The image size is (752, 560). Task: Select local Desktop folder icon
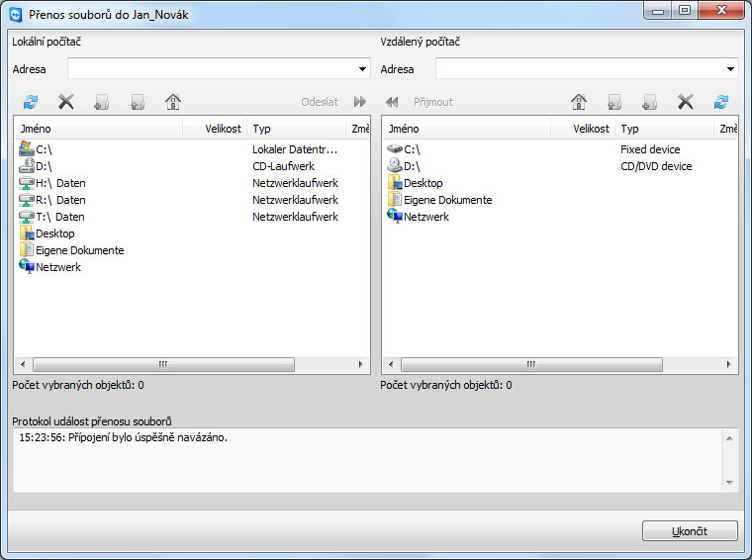point(27,233)
